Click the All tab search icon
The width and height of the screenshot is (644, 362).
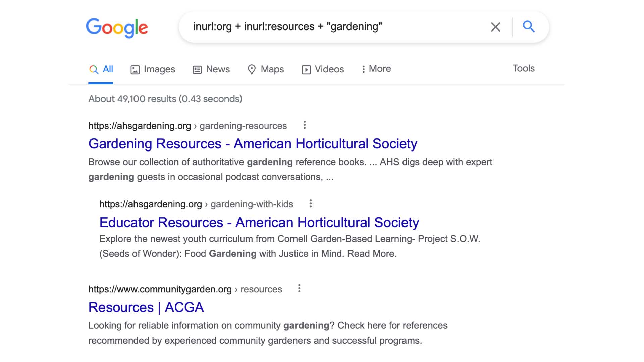94,70
